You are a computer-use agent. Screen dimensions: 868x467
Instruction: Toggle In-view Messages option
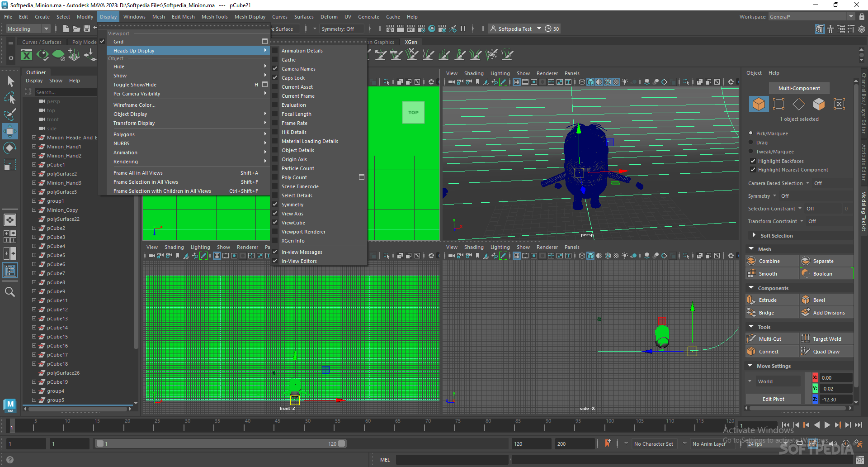(x=302, y=252)
